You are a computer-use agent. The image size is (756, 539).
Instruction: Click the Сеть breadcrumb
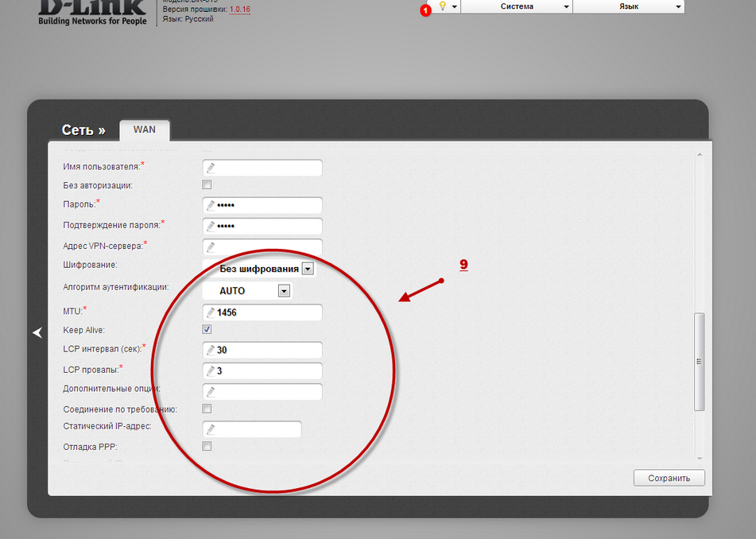coord(83,130)
